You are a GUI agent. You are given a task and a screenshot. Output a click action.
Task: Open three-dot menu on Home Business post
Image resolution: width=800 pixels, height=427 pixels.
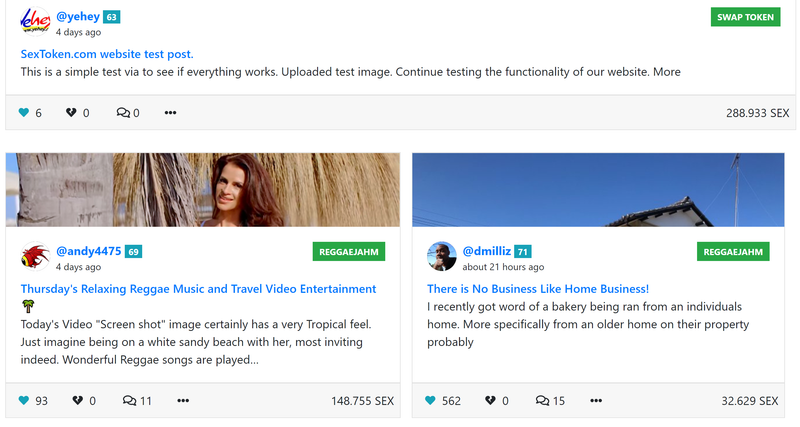coord(596,401)
